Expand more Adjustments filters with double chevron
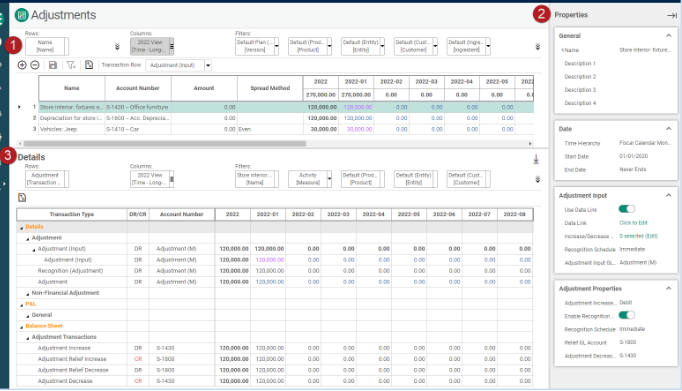Screen dimensions: 682x391 point(538,47)
